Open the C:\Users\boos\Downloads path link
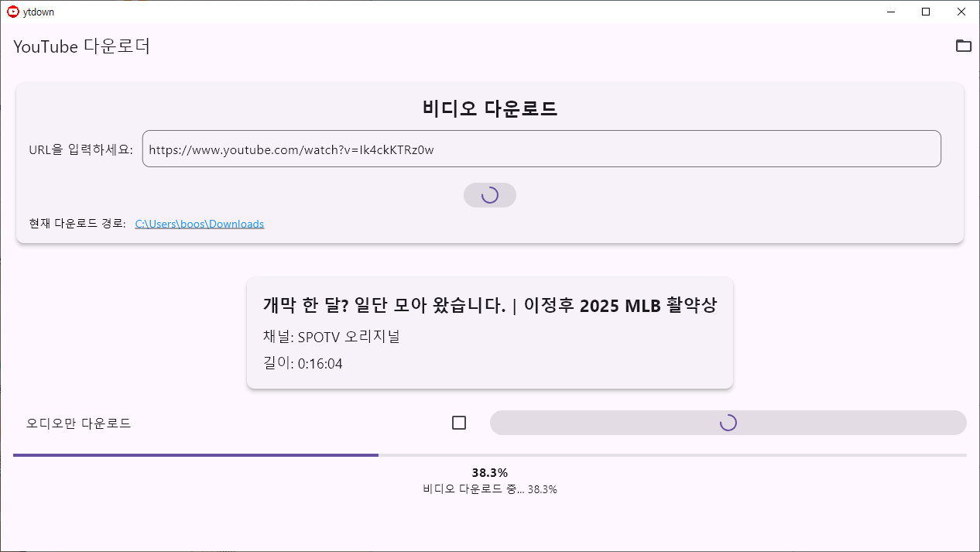 point(200,224)
